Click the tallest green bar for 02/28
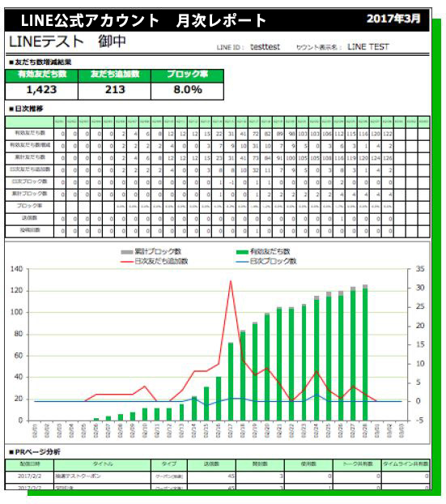 tap(365, 354)
